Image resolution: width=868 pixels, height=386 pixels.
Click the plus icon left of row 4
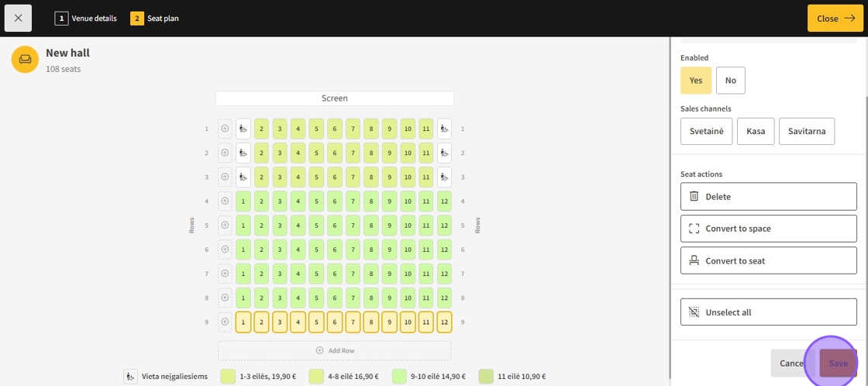tap(225, 202)
